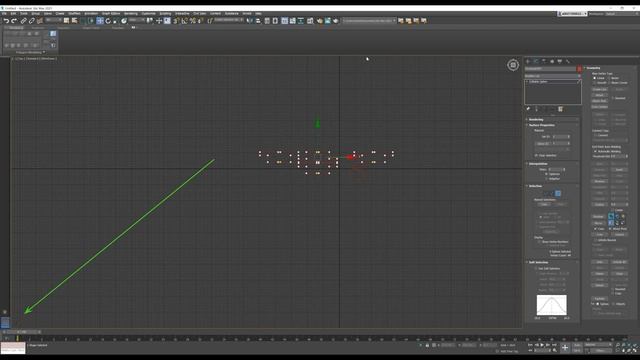This screenshot has width=640, height=360.
Task: Click the time slider handle
Action: 24,332
